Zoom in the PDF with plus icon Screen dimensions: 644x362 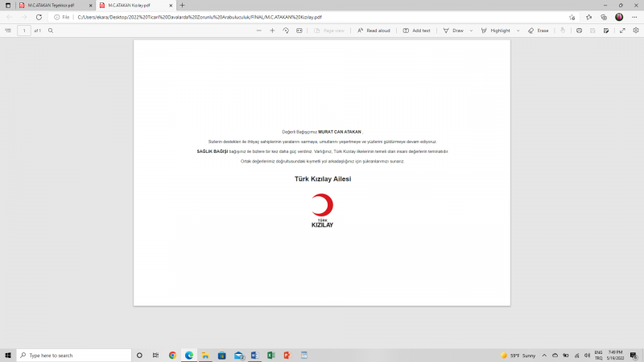click(x=272, y=31)
